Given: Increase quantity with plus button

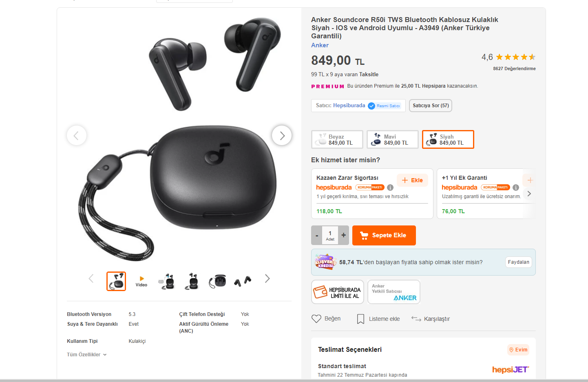Looking at the screenshot, I should [343, 235].
